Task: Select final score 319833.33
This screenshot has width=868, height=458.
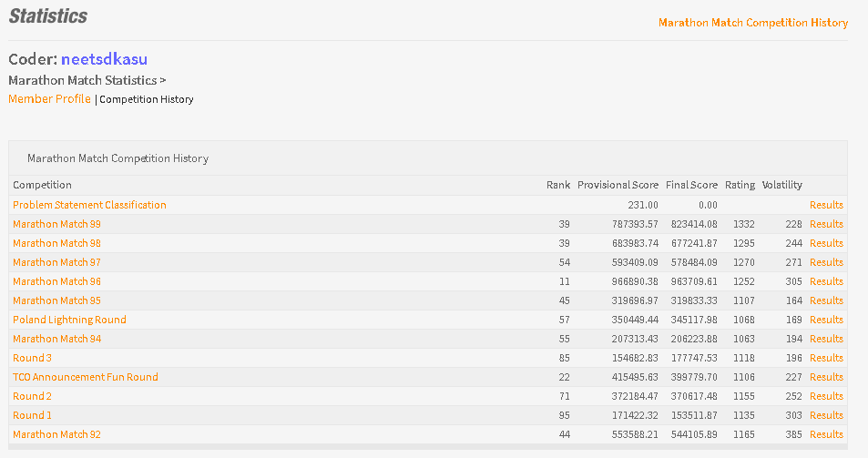Action: coord(694,300)
